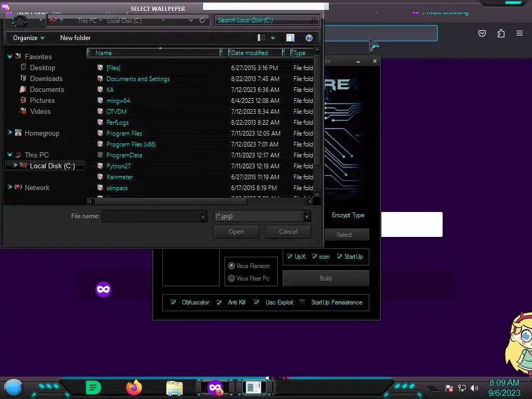This screenshot has width=532, height=399.
Task: Toggle the Obfuscator checkbox
Action: point(173,302)
